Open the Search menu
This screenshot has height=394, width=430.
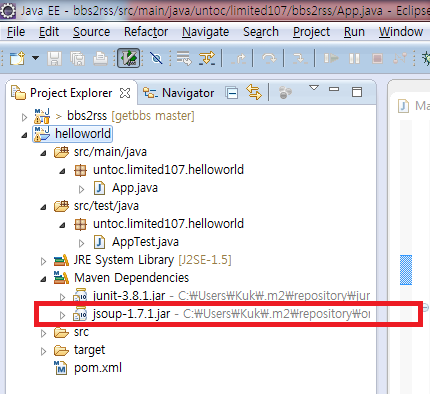261,32
